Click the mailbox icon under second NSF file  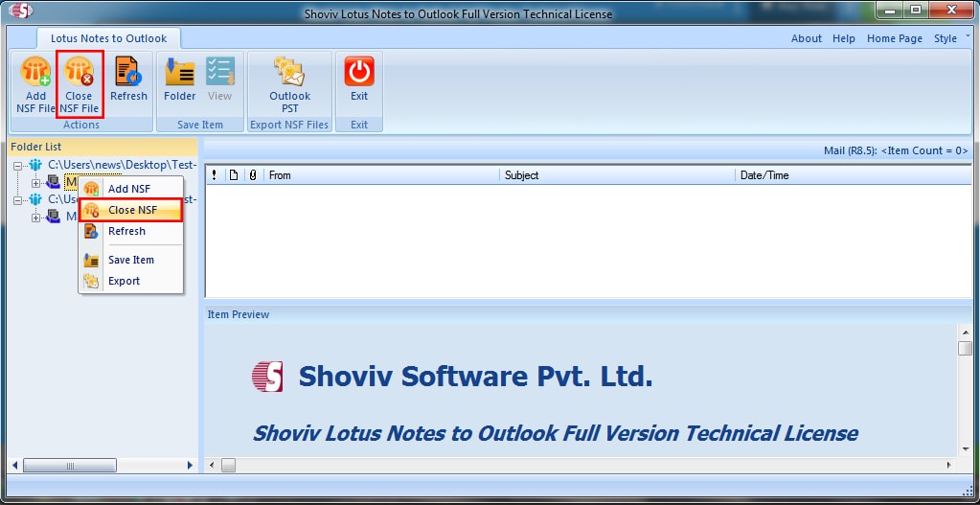(x=53, y=217)
